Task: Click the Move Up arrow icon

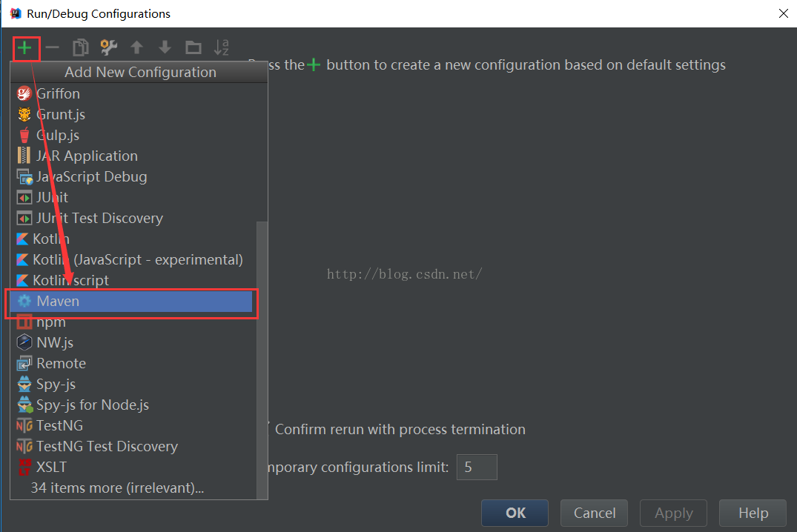Action: pos(136,48)
